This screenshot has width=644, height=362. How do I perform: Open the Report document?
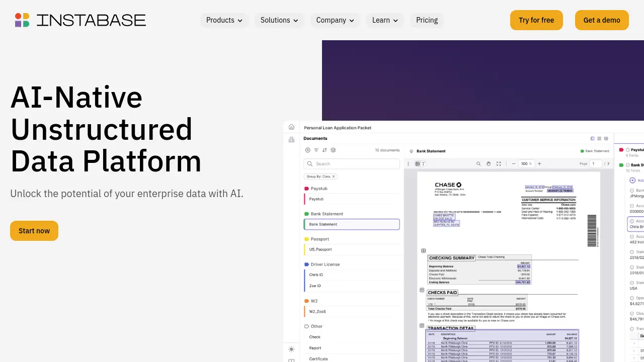pos(352,348)
